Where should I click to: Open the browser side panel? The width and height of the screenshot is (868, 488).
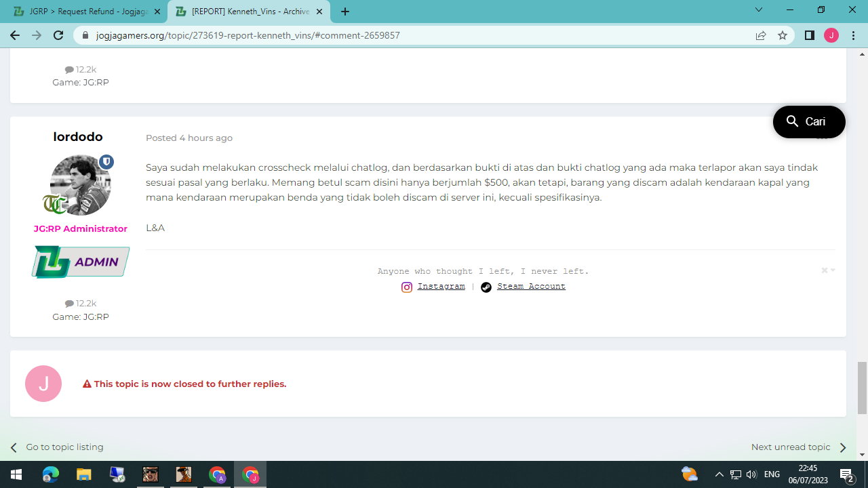click(x=810, y=35)
